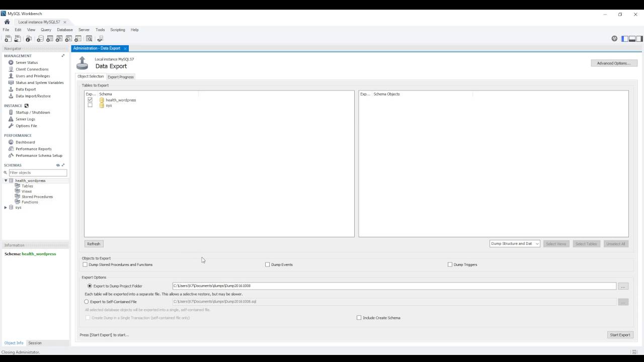Reconnect to DBMS toolbar icon
644x362 pixels.
100,38
